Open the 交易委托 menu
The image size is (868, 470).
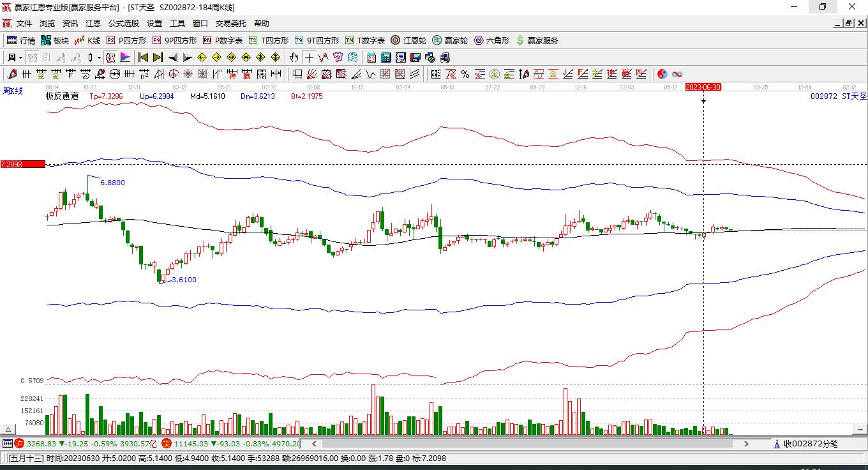click(x=230, y=24)
